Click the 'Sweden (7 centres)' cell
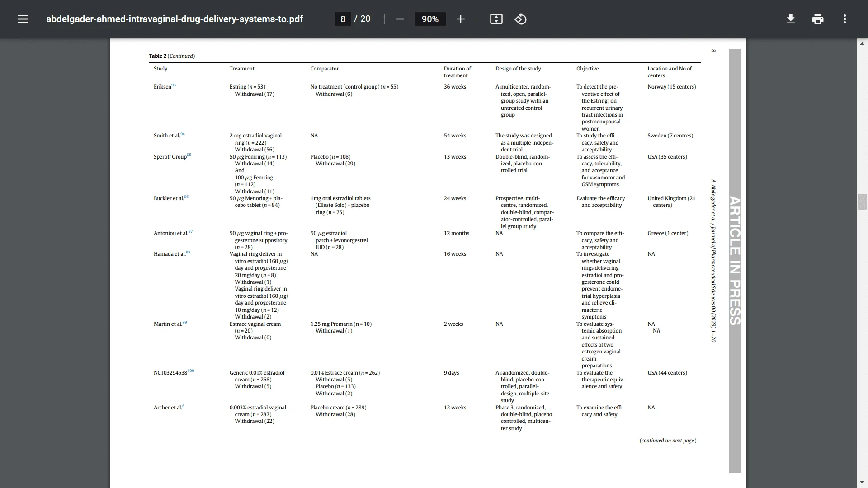The image size is (868, 488). 670,136
